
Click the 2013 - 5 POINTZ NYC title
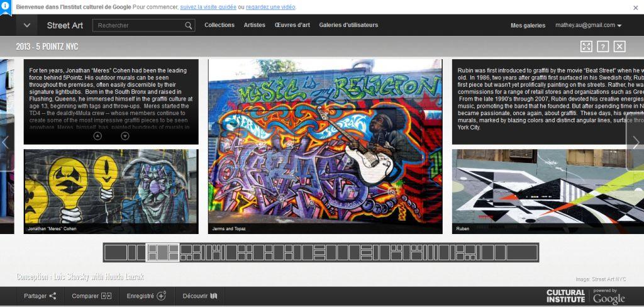click(47, 47)
